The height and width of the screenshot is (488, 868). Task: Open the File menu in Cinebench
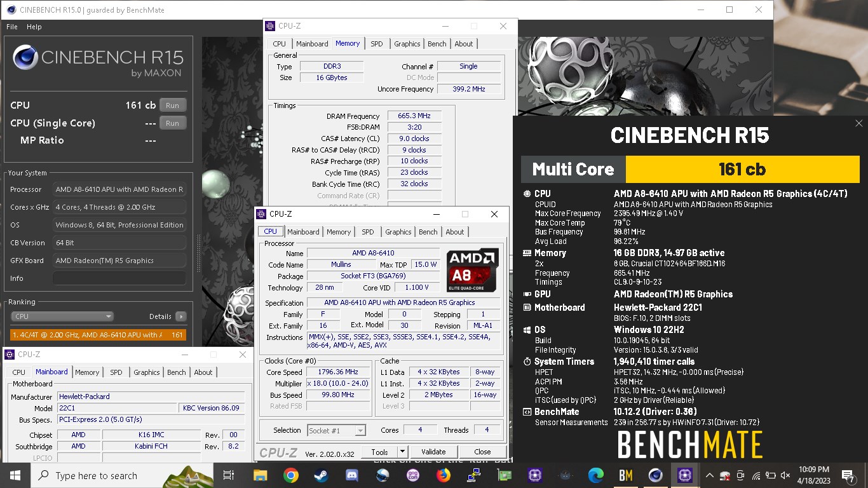click(x=12, y=27)
